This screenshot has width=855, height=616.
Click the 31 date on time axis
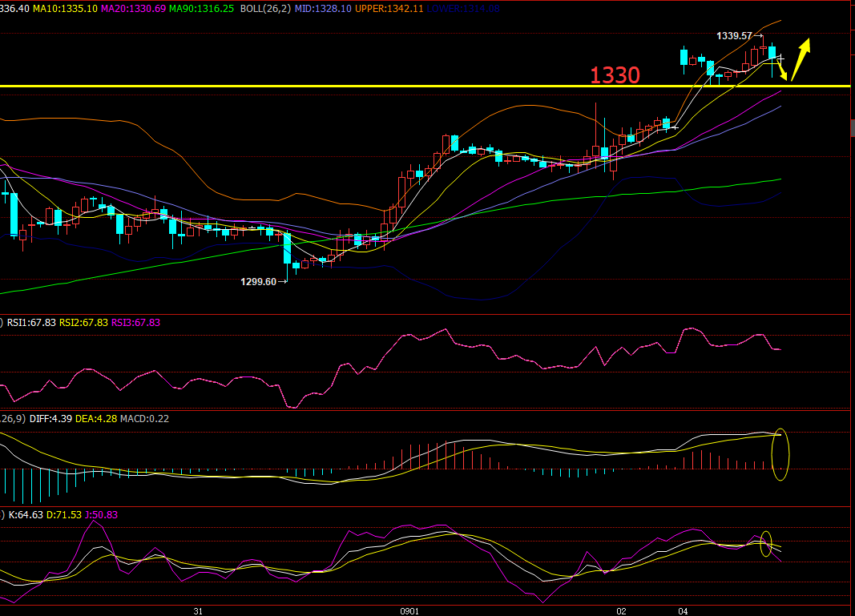198,611
